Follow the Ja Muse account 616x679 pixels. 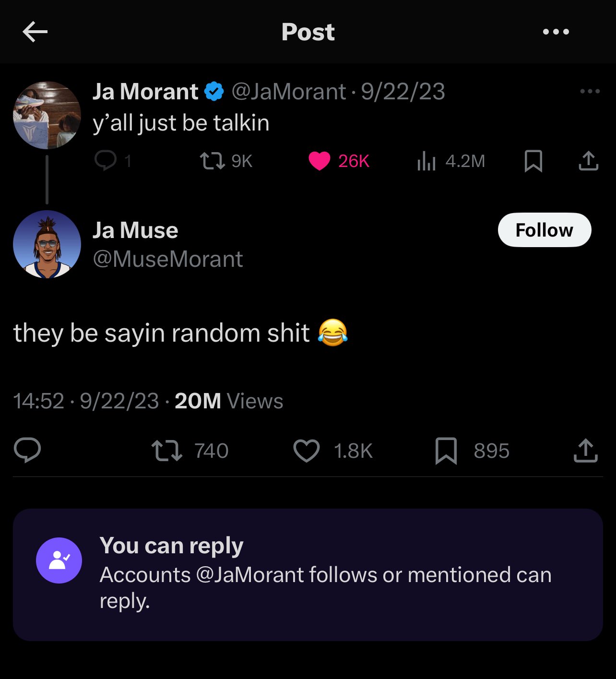[544, 230]
